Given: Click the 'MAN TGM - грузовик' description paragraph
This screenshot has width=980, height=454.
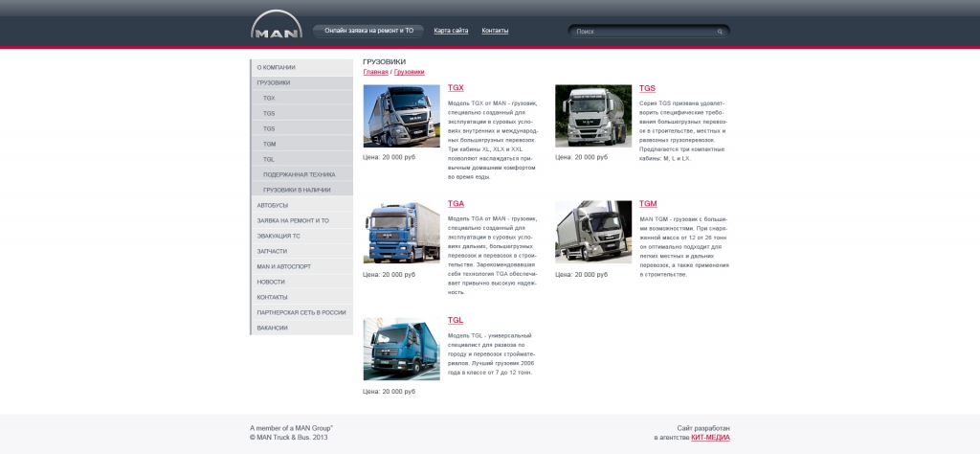Looking at the screenshot, I should [683, 246].
